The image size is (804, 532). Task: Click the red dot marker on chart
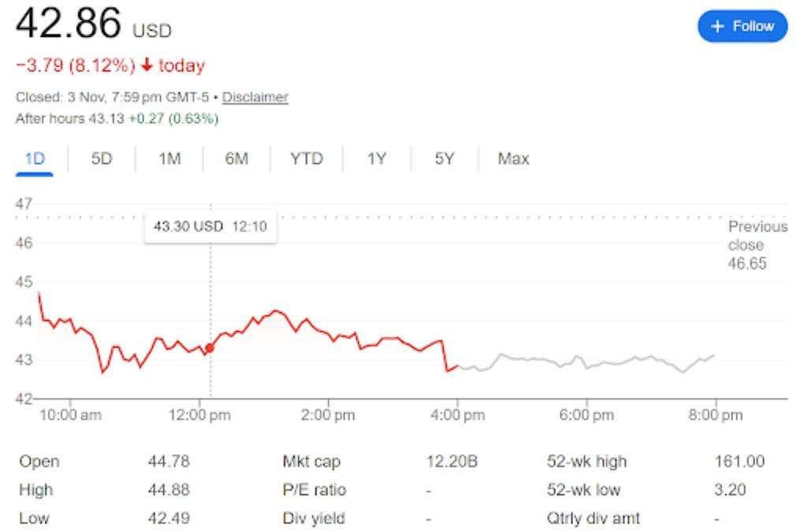point(210,345)
